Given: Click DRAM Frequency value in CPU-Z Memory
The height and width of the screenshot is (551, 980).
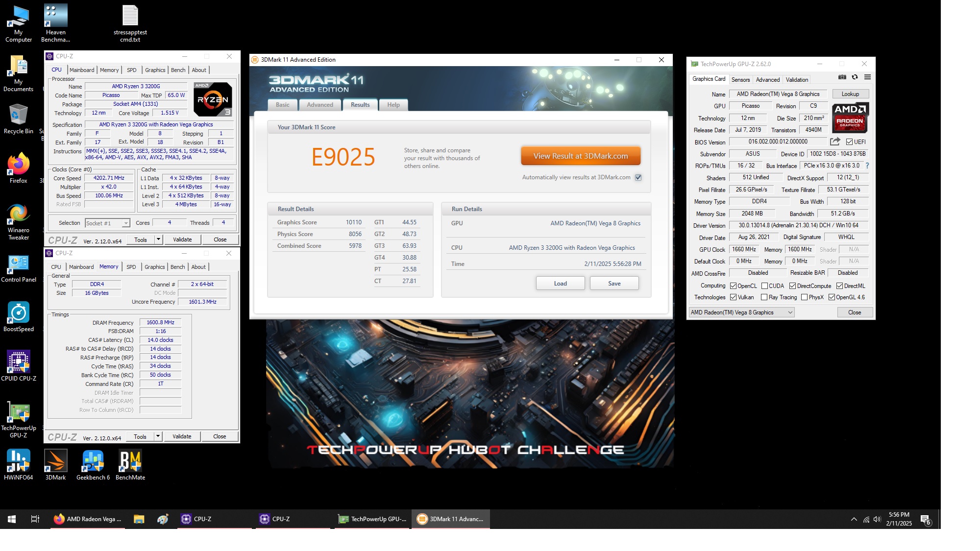Looking at the screenshot, I should click(x=160, y=323).
